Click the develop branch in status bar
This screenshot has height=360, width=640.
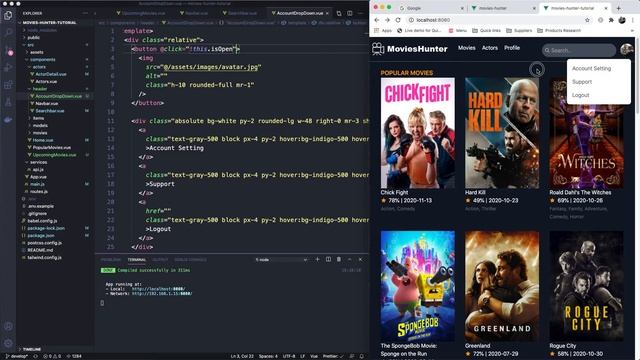(17, 356)
